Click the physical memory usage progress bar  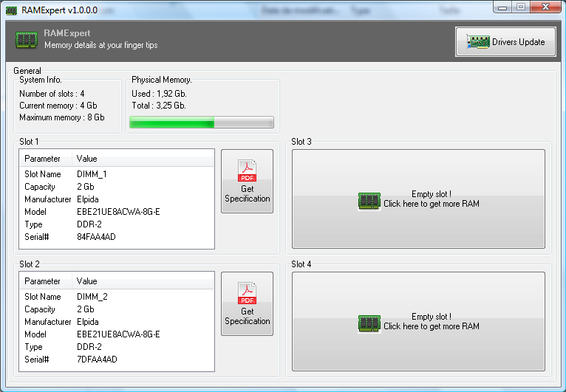point(202,123)
